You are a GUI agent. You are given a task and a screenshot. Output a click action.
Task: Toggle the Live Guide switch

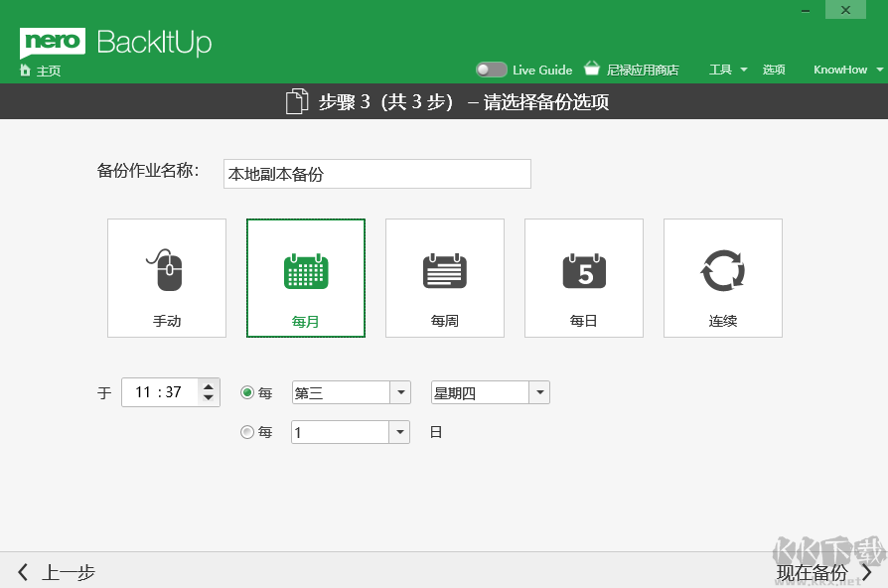coord(491,69)
